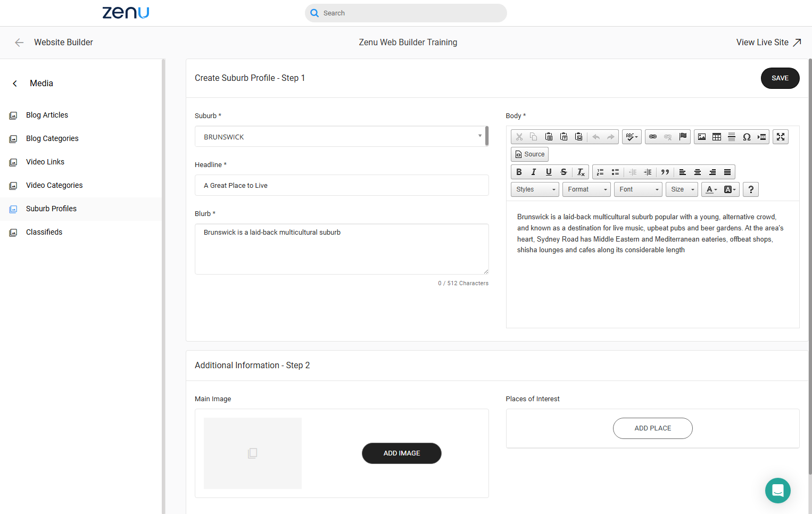
Task: Open View Live Site link
Action: (769, 43)
